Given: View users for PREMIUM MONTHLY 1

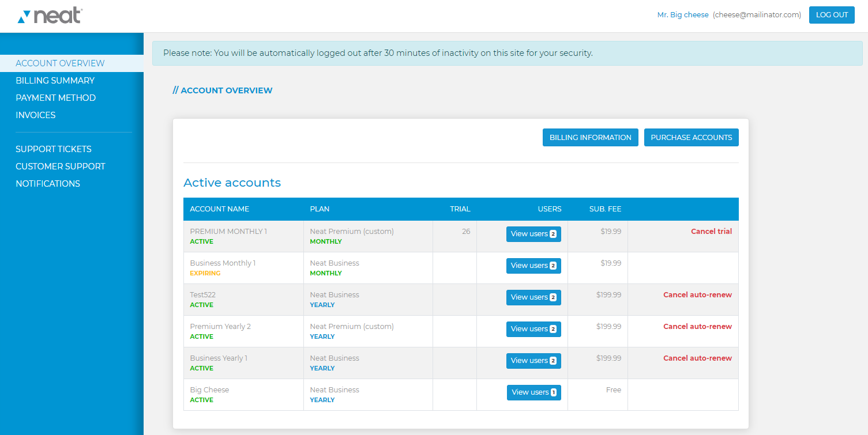Looking at the screenshot, I should click(533, 234).
